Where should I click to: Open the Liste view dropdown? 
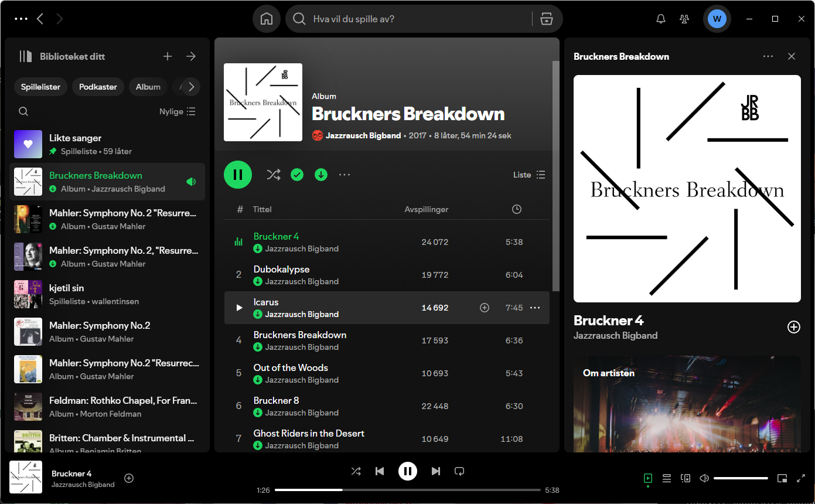pyautogui.click(x=529, y=175)
